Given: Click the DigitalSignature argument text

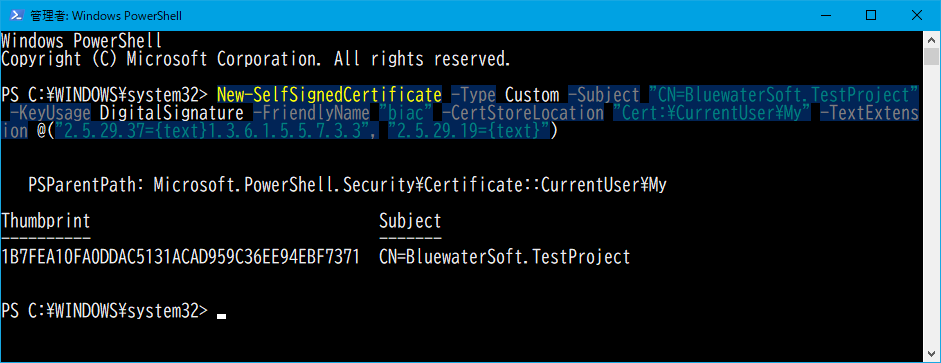Looking at the screenshot, I should pos(172,113).
